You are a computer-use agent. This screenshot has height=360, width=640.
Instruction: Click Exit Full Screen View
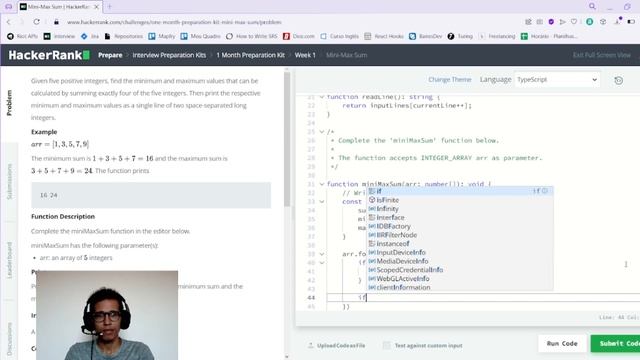click(x=602, y=55)
